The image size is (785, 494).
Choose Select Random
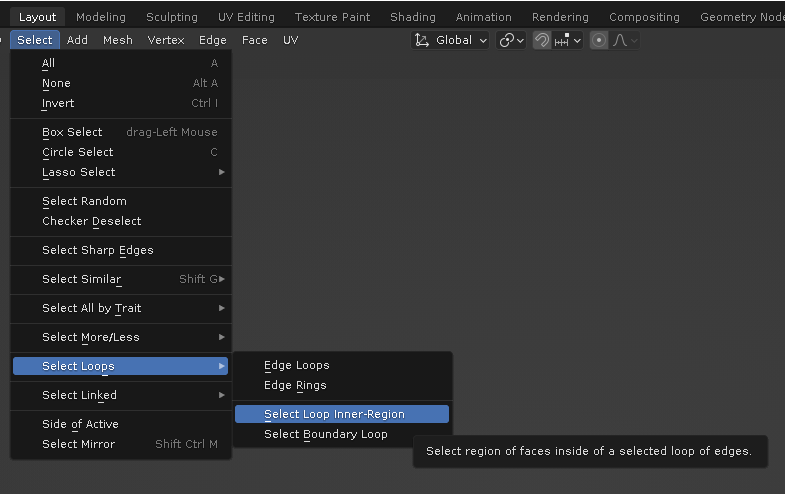[121, 201]
